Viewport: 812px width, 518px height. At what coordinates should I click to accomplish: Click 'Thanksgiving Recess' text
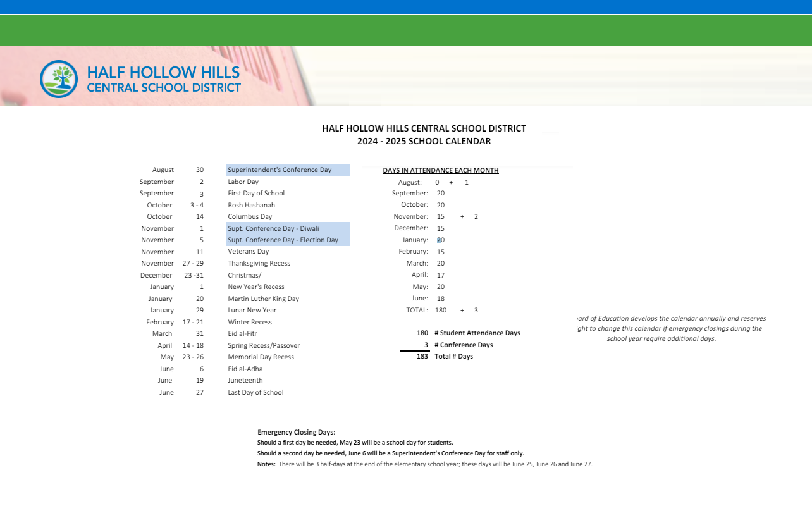click(259, 264)
